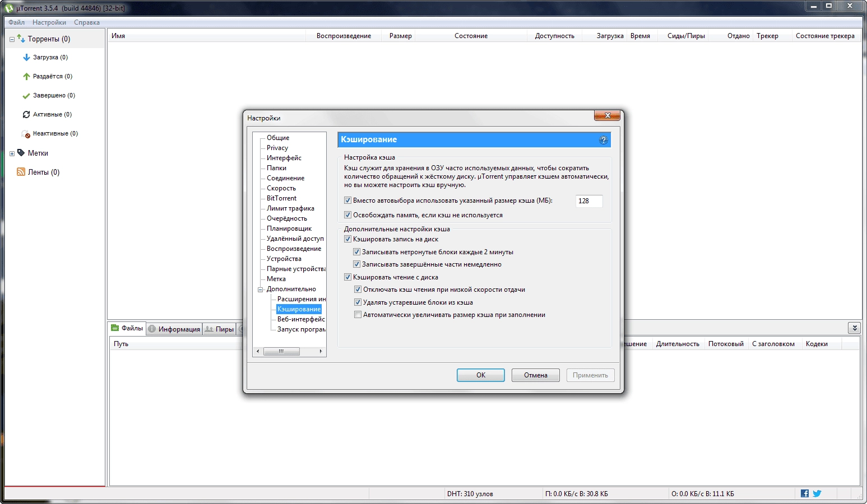Click the detail panel collapse chevron button

(x=854, y=328)
